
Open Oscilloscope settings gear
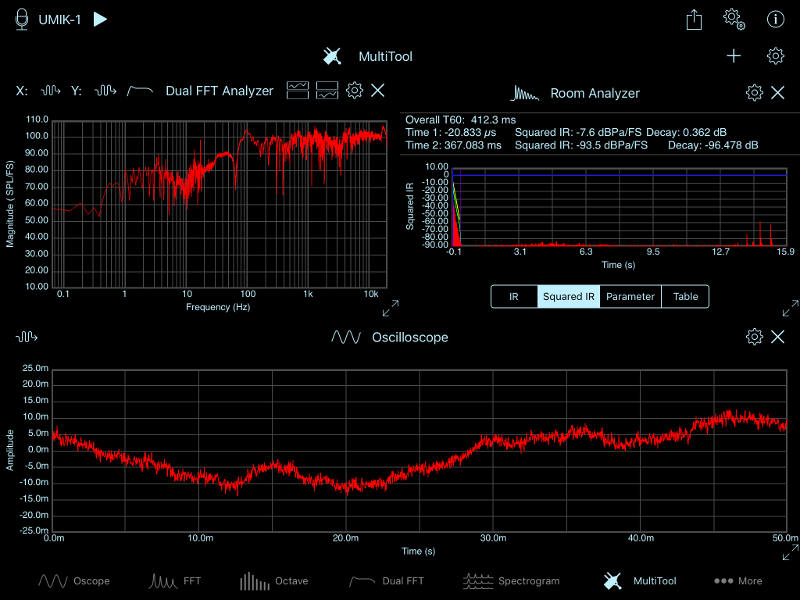coord(754,337)
